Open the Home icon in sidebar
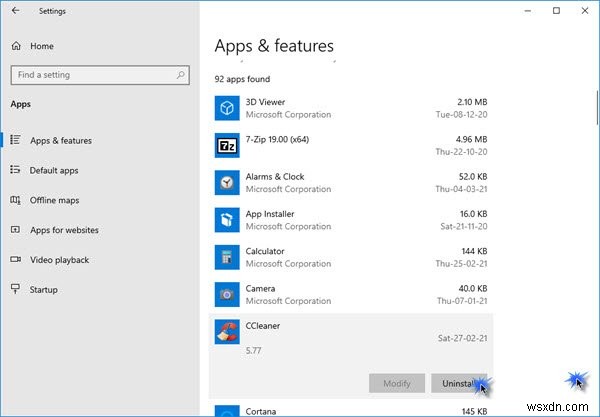 coord(16,46)
